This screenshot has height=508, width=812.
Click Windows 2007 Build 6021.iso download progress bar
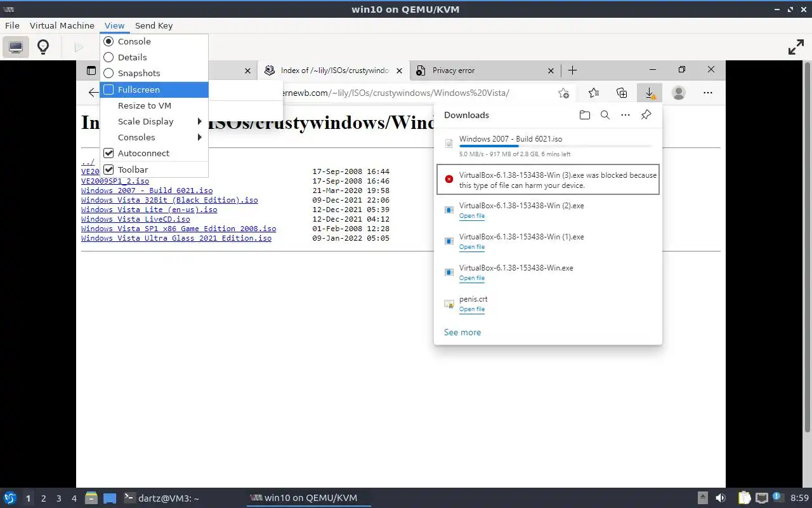555,146
